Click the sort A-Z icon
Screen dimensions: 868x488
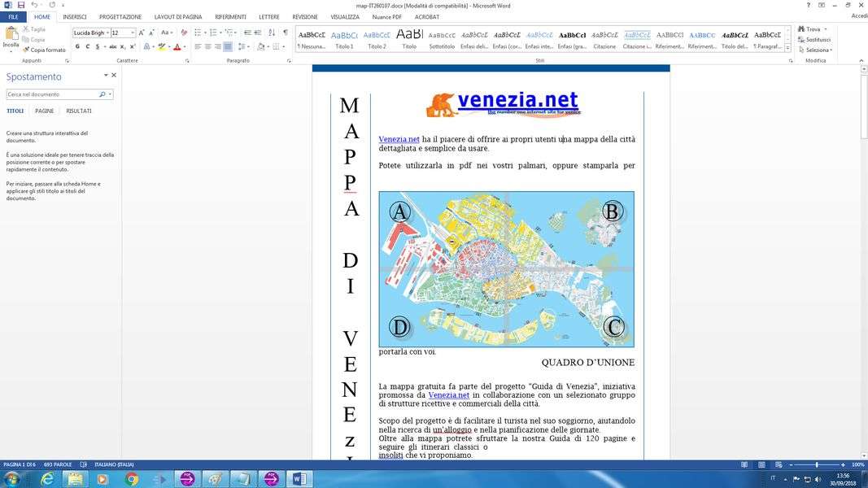(273, 33)
